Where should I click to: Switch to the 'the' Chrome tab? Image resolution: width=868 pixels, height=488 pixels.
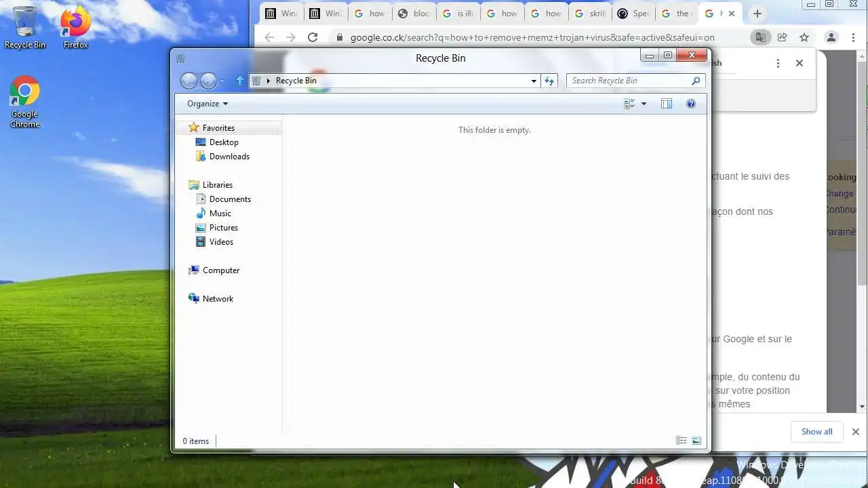[x=677, y=14]
